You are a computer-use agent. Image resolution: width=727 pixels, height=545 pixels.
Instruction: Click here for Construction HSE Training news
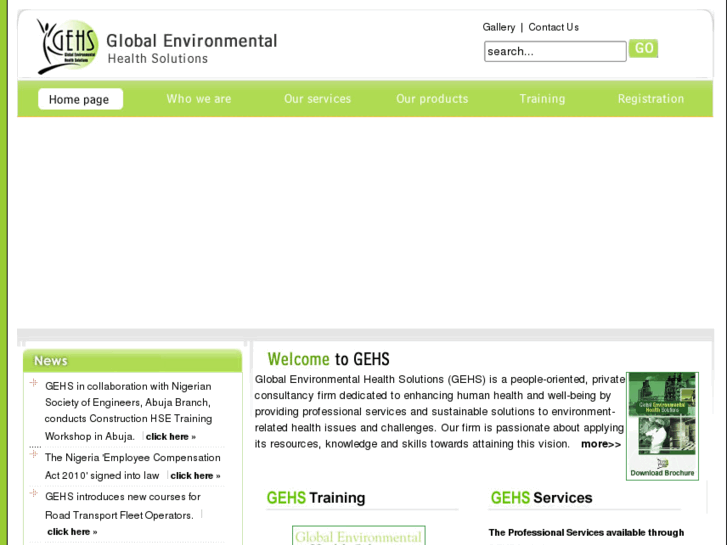(x=171, y=436)
